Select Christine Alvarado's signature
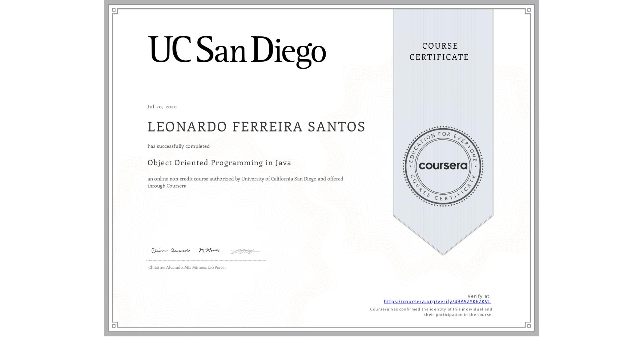 171,250
